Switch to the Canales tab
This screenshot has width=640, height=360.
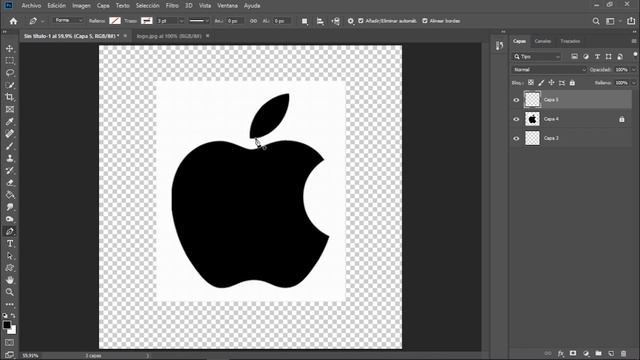point(542,41)
